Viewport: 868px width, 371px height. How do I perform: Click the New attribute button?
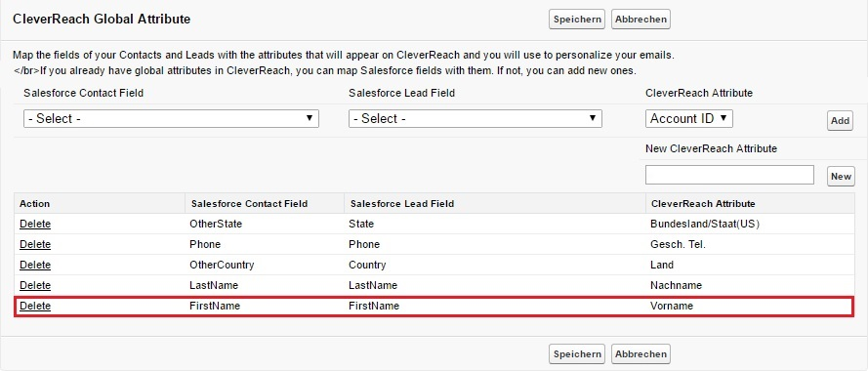(841, 176)
